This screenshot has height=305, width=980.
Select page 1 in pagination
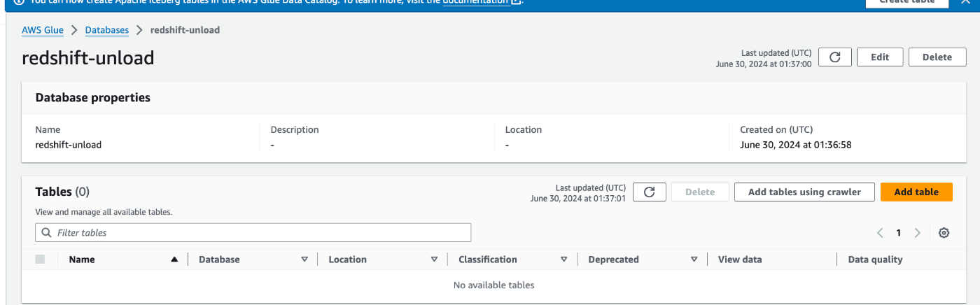tap(899, 233)
